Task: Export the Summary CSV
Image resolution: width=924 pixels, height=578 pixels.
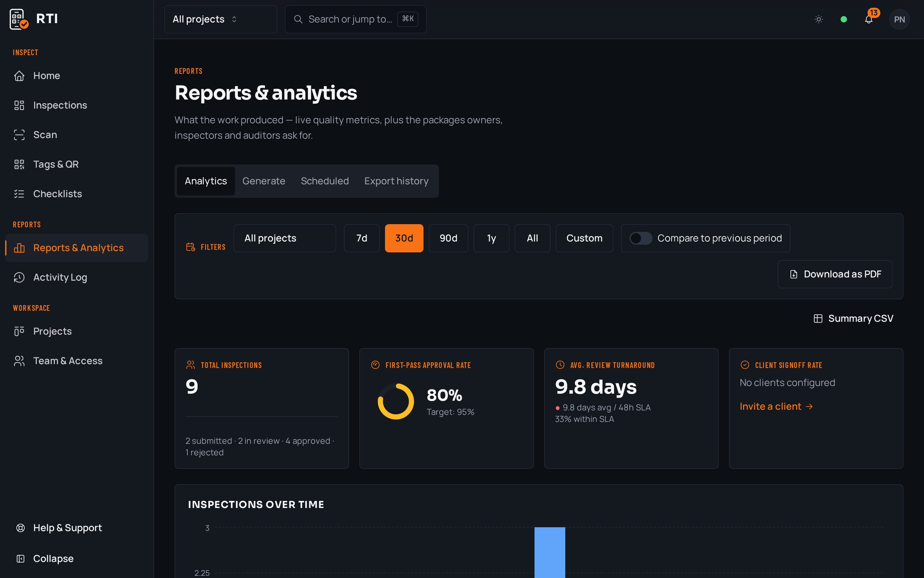Action: pyautogui.click(x=854, y=319)
